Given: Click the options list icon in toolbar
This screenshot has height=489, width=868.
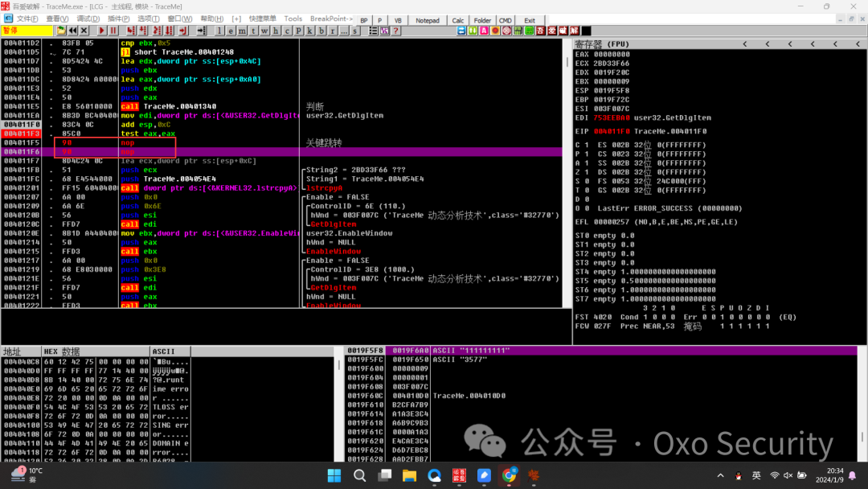Looking at the screenshot, I should [373, 31].
